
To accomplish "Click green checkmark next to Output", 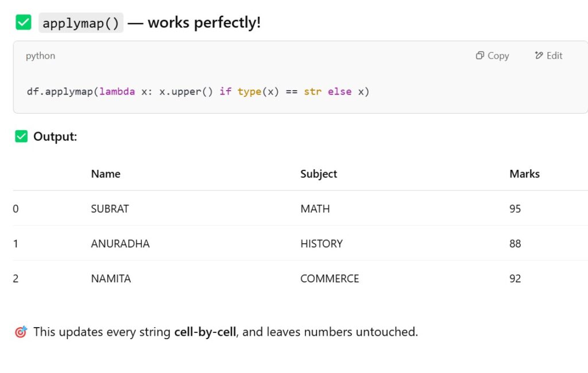I will point(21,137).
